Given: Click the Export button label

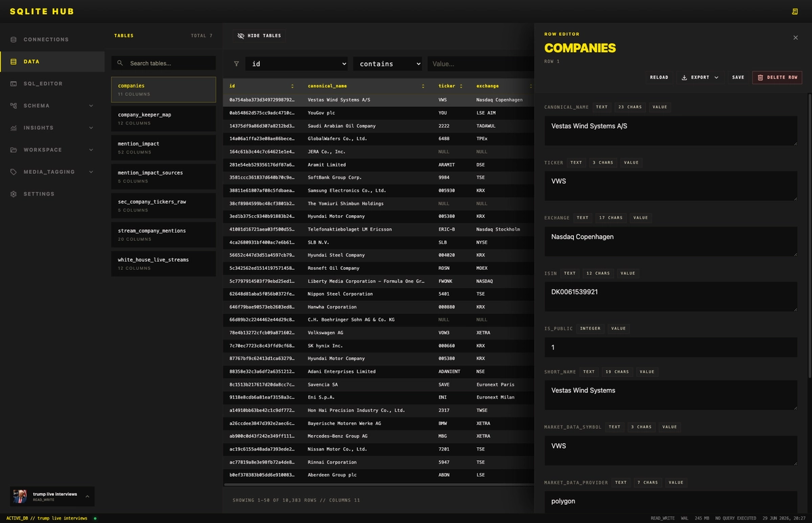Looking at the screenshot, I should pos(700,77).
